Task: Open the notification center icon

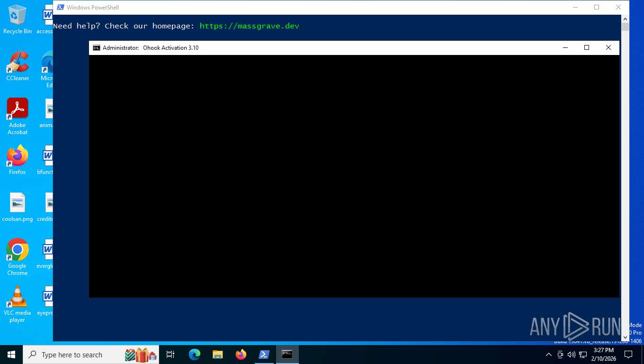Action: click(x=628, y=355)
